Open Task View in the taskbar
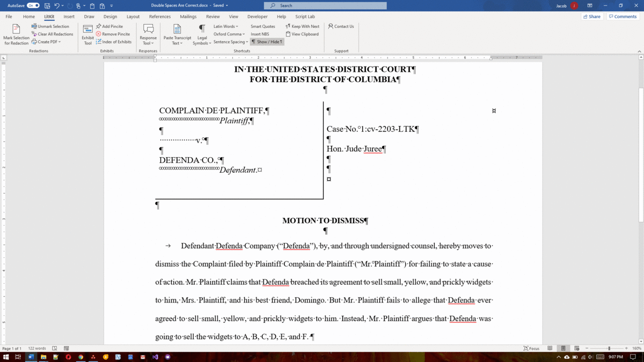The width and height of the screenshot is (644, 362). coord(18,357)
